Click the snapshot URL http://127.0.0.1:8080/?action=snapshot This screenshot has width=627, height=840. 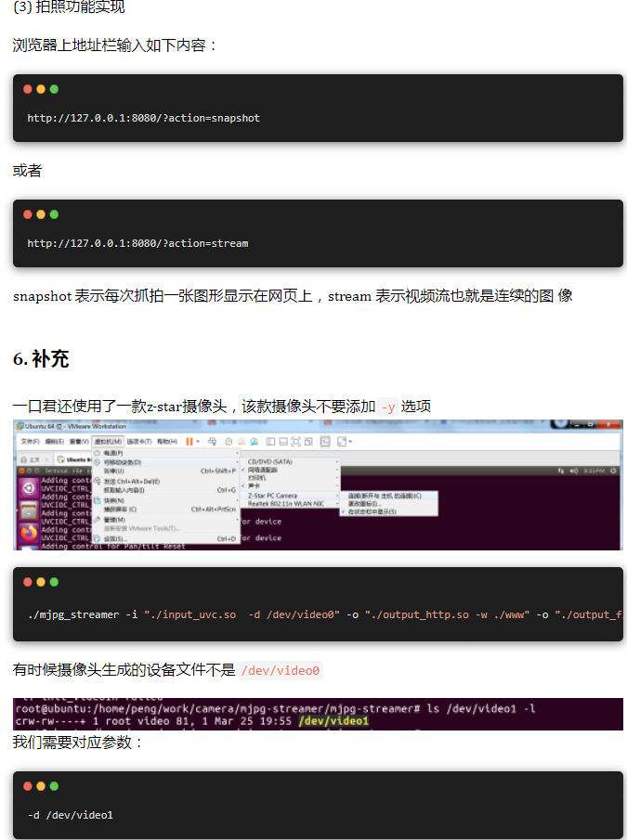tap(144, 118)
